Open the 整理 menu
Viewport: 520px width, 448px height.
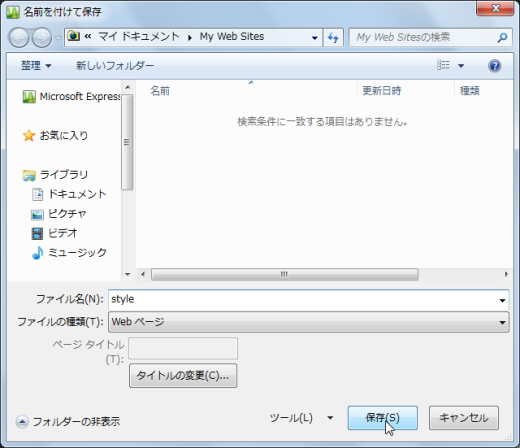click(x=36, y=65)
